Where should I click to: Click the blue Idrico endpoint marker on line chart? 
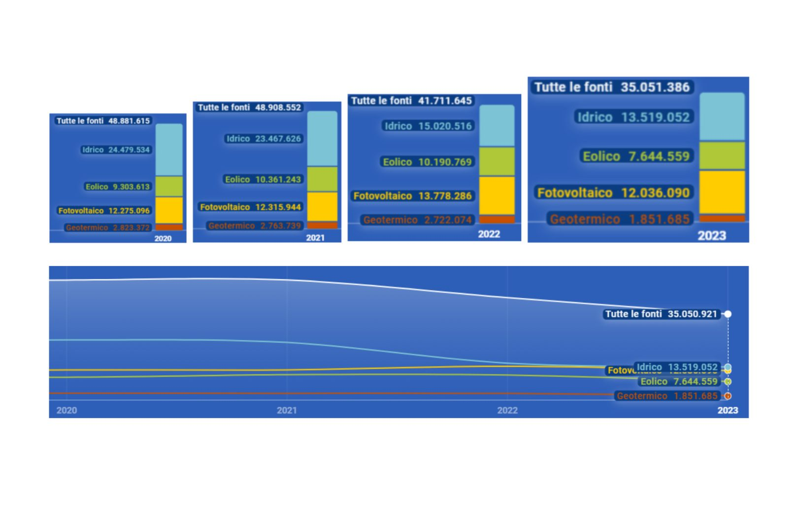tap(728, 367)
